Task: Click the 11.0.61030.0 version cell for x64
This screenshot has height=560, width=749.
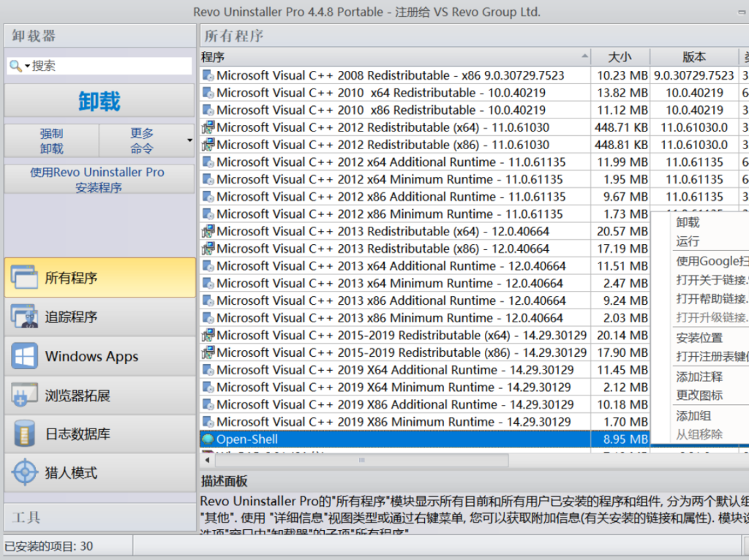Action: coord(694,127)
